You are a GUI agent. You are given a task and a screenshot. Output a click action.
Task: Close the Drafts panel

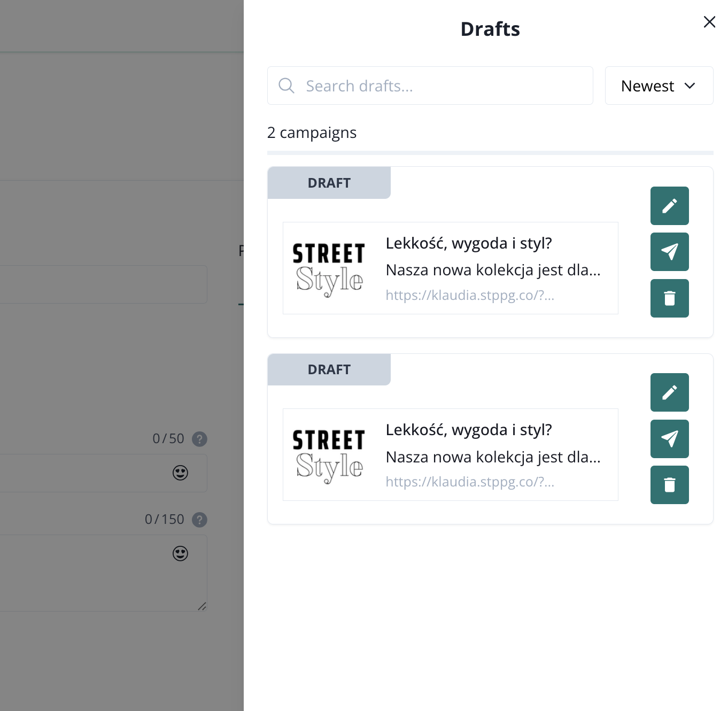[709, 22]
